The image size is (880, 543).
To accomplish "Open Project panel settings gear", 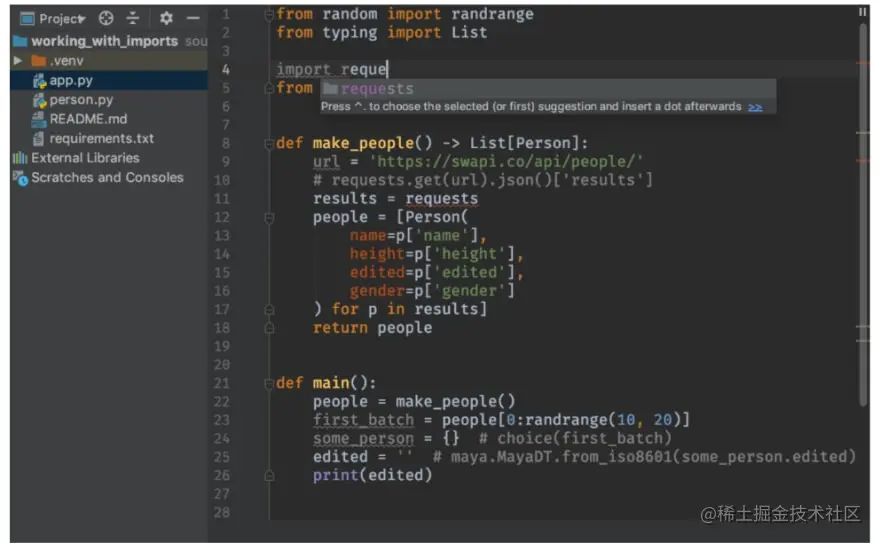I will point(166,19).
